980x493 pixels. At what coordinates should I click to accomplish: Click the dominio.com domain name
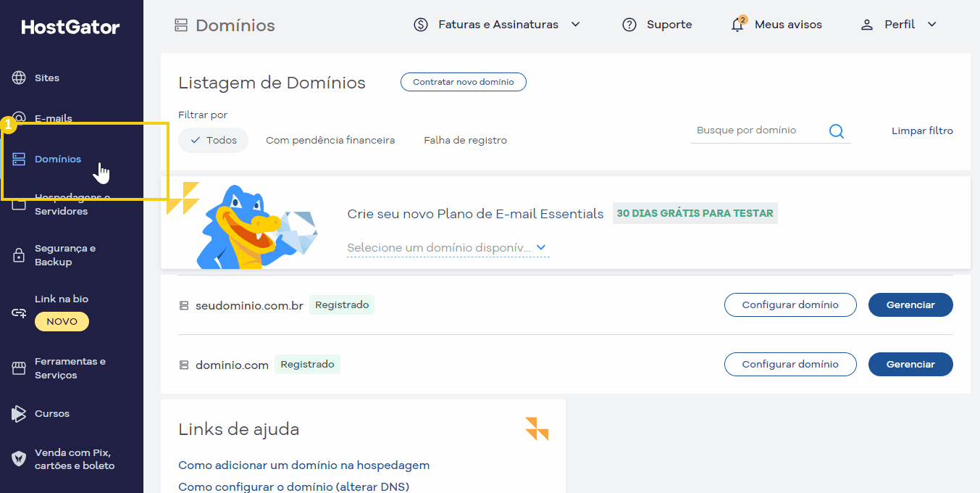pyautogui.click(x=232, y=365)
